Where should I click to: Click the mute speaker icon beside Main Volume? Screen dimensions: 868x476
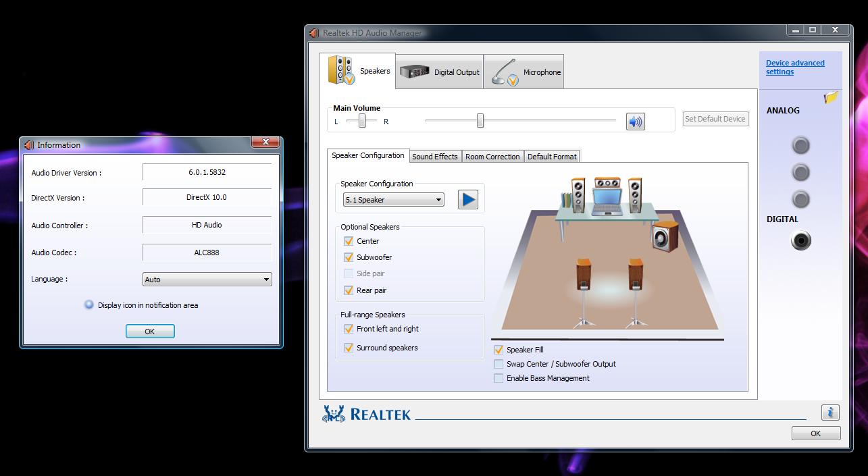[635, 122]
